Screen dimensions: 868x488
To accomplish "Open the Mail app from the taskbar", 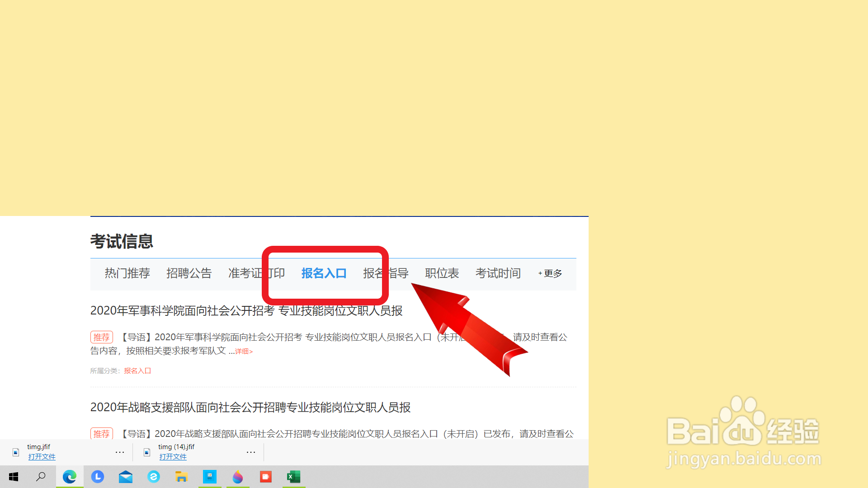I will pyautogui.click(x=126, y=477).
